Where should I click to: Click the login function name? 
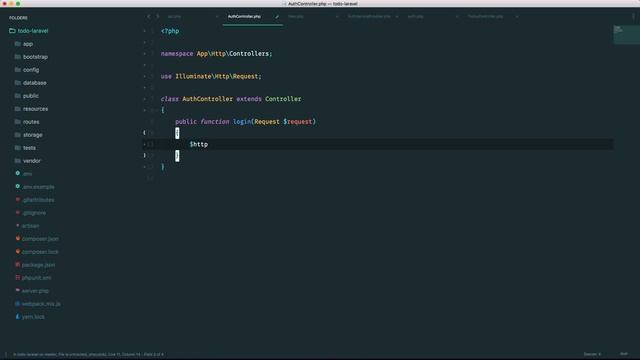[242, 122]
